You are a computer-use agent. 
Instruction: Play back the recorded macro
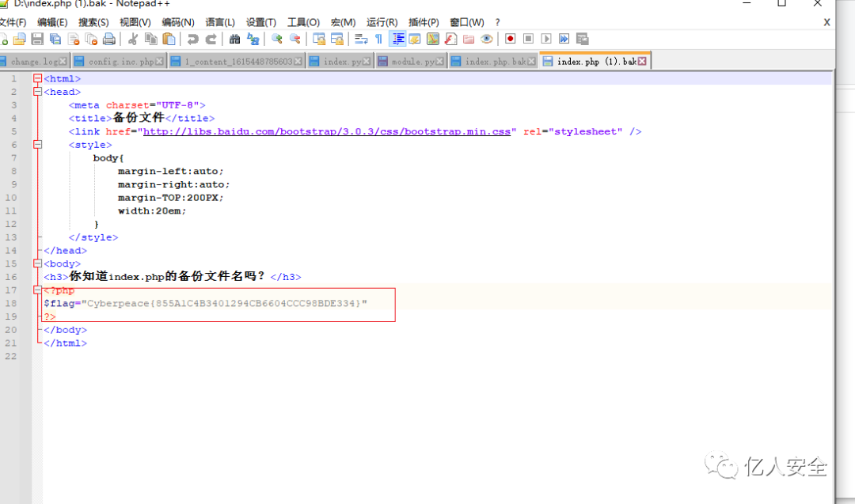[545, 39]
